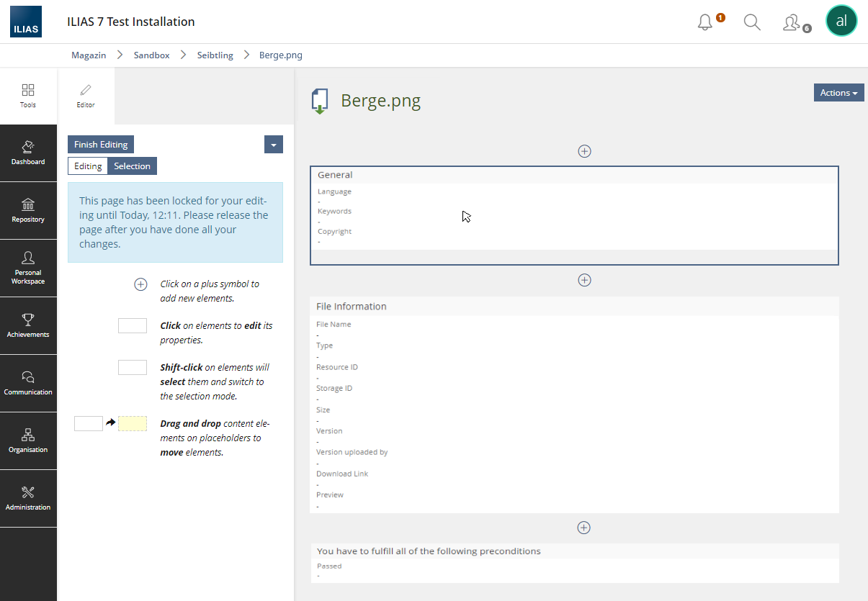Click the notifications bell icon

[705, 22]
